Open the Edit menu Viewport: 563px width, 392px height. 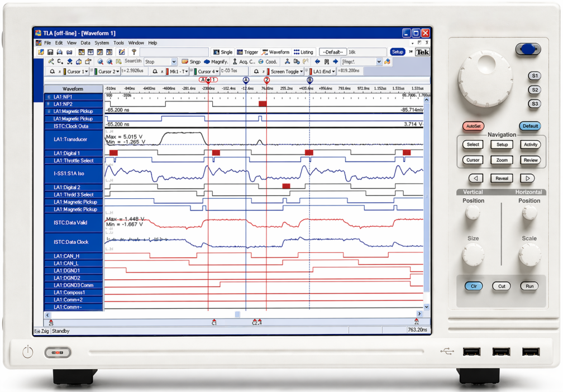click(59, 42)
